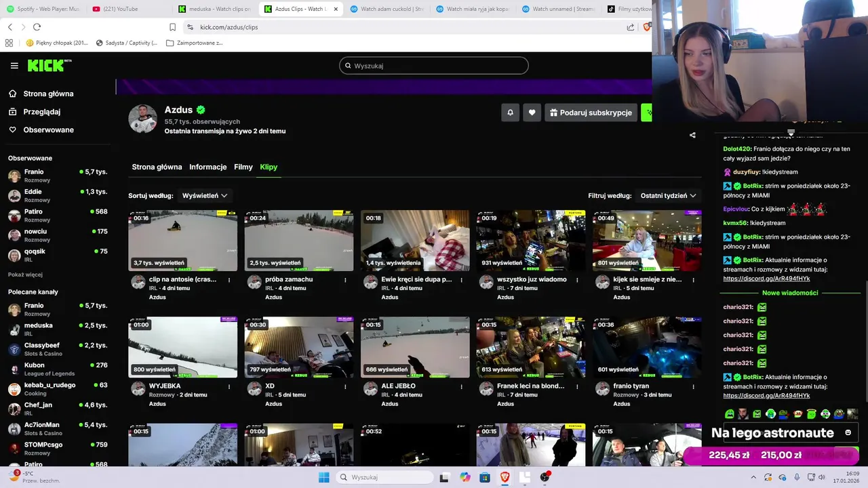
Task: Click the browser back arrow
Action: [9, 27]
